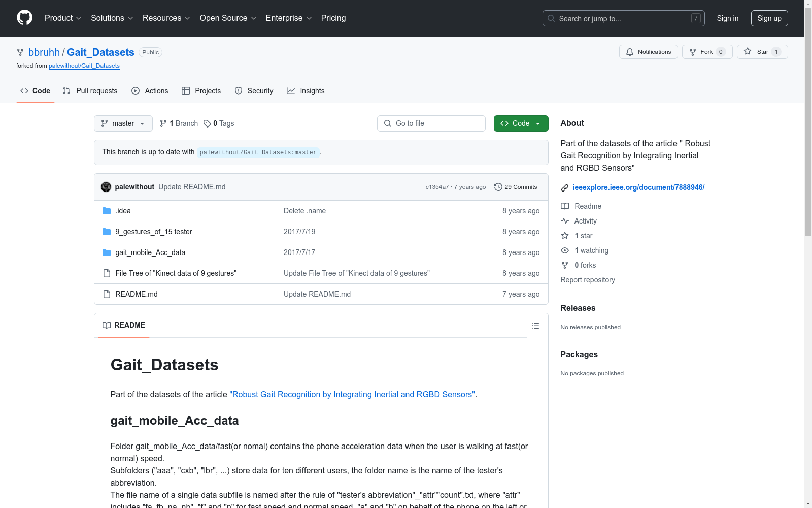
Task: View the 1 Branch list
Action: coord(179,123)
